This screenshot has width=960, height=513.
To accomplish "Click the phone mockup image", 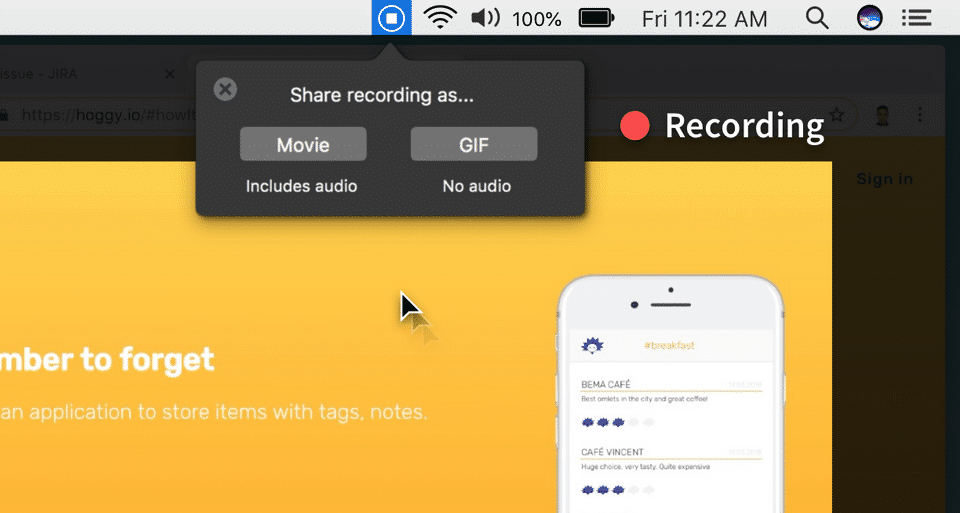I will click(670, 394).
